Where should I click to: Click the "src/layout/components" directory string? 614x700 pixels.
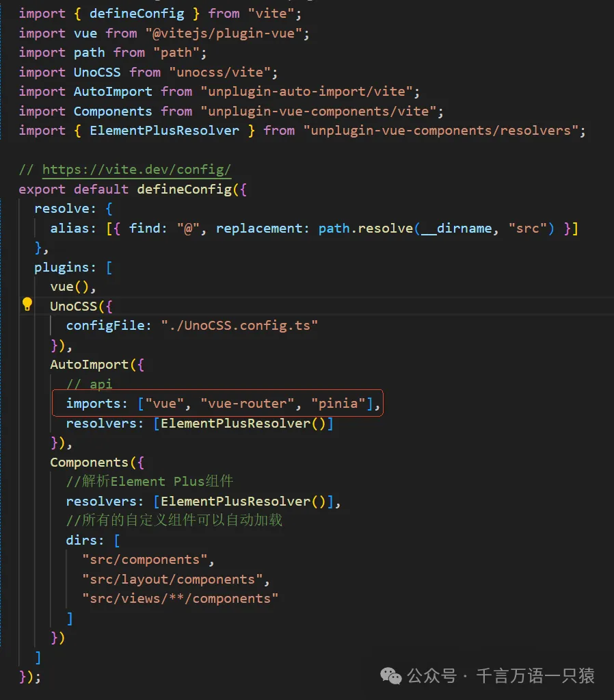click(172, 579)
